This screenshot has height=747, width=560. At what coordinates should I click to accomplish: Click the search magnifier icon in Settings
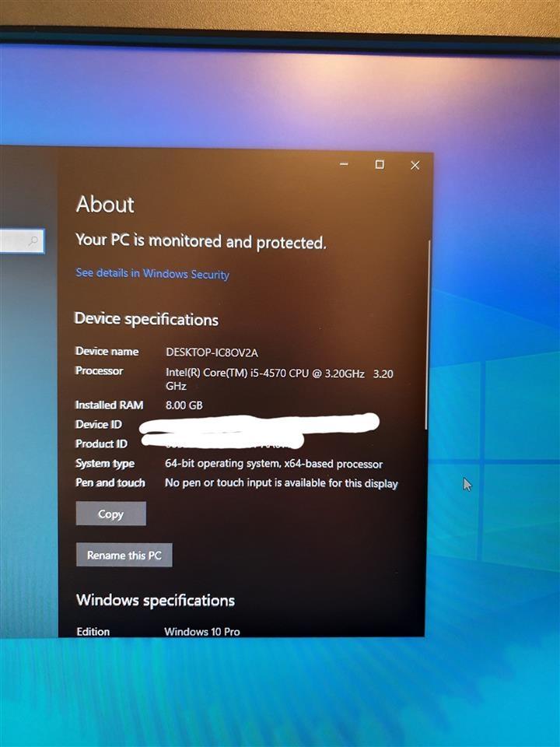click(x=33, y=241)
